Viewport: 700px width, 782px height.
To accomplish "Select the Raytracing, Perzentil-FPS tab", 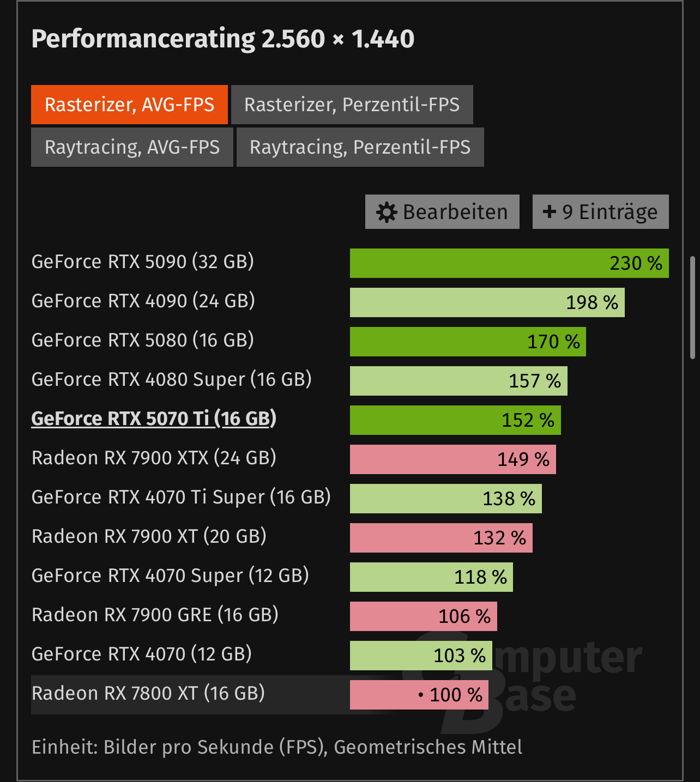I will pyautogui.click(x=360, y=147).
